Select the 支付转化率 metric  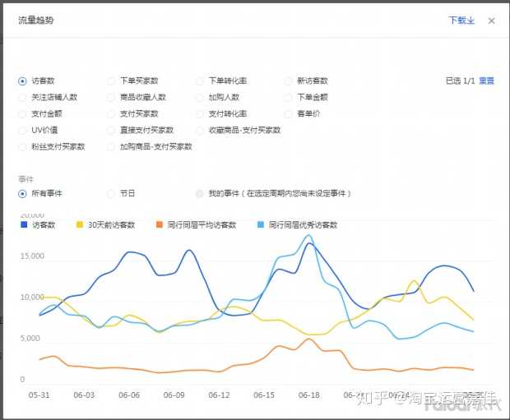pyautogui.click(x=200, y=113)
